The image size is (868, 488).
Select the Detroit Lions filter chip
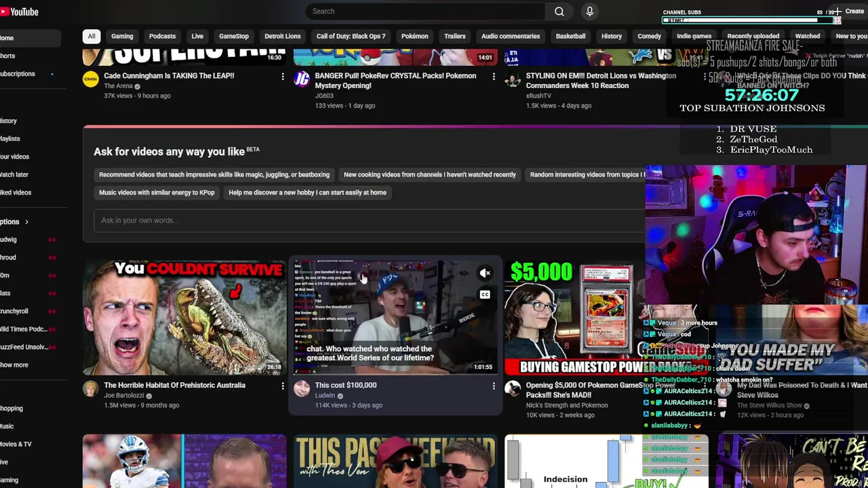coord(282,36)
